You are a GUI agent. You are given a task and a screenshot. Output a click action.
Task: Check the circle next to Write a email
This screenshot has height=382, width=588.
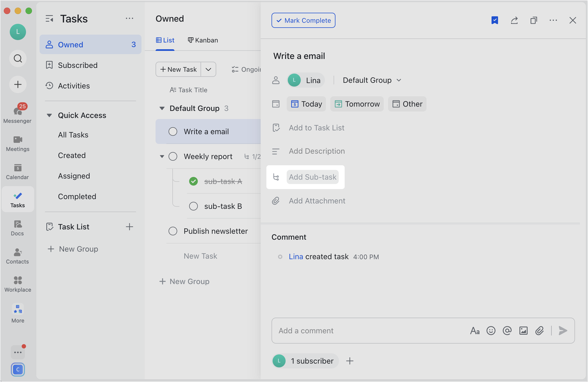173,131
